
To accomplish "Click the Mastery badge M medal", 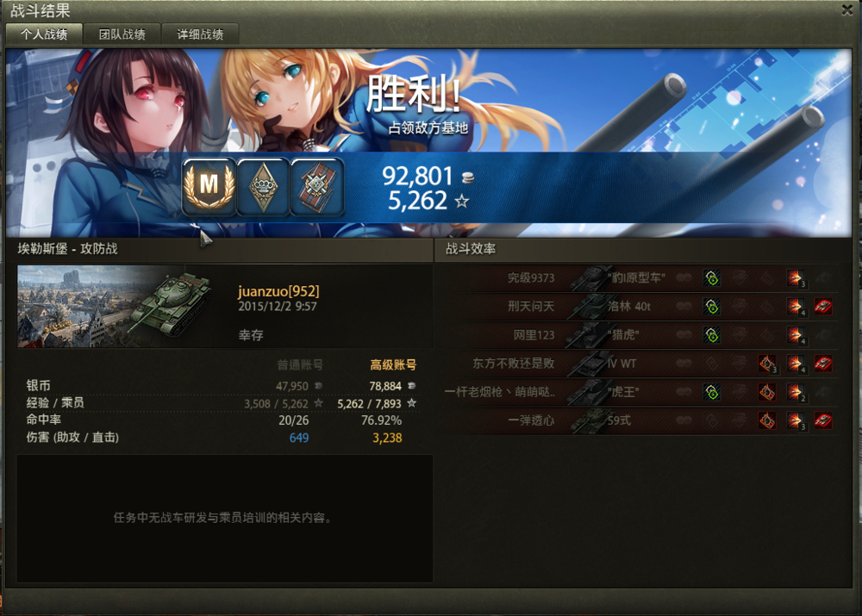I will point(209,186).
